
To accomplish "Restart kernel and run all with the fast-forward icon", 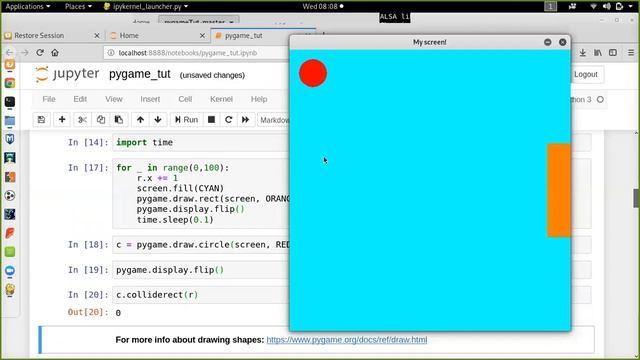I will point(245,120).
